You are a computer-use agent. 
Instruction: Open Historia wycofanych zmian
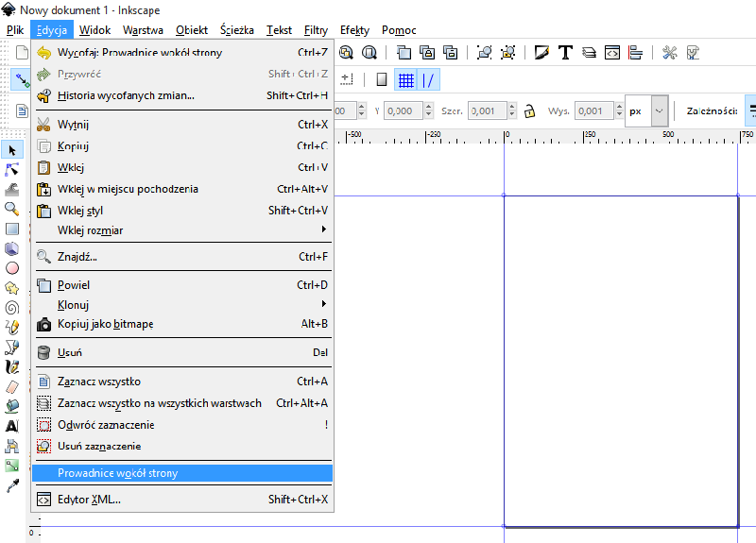click(x=182, y=95)
